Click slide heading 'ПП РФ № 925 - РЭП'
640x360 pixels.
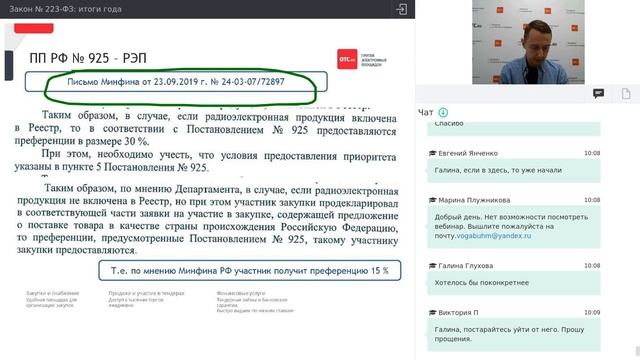88,58
